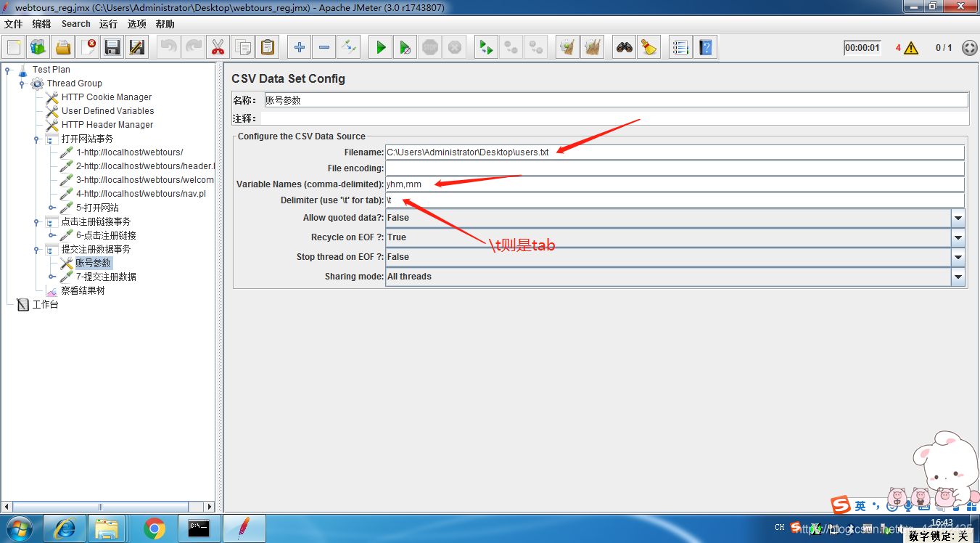This screenshot has width=980, height=543.
Task: Click the Clear All results icon
Action: 593,48
